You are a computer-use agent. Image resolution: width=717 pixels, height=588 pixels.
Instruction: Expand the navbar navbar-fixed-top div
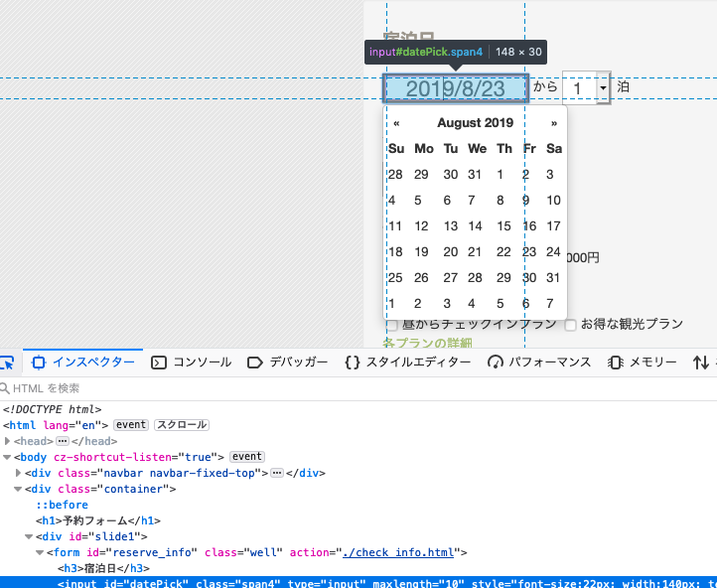coord(18,473)
